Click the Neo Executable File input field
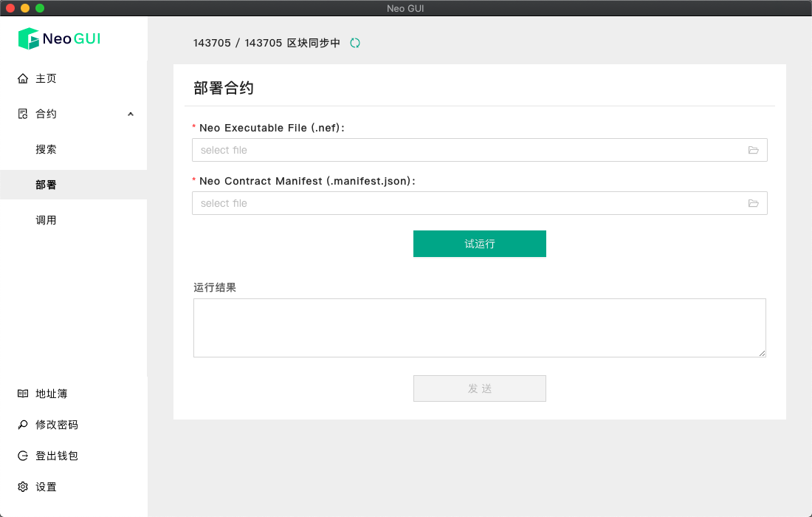The image size is (812, 517). point(469,150)
